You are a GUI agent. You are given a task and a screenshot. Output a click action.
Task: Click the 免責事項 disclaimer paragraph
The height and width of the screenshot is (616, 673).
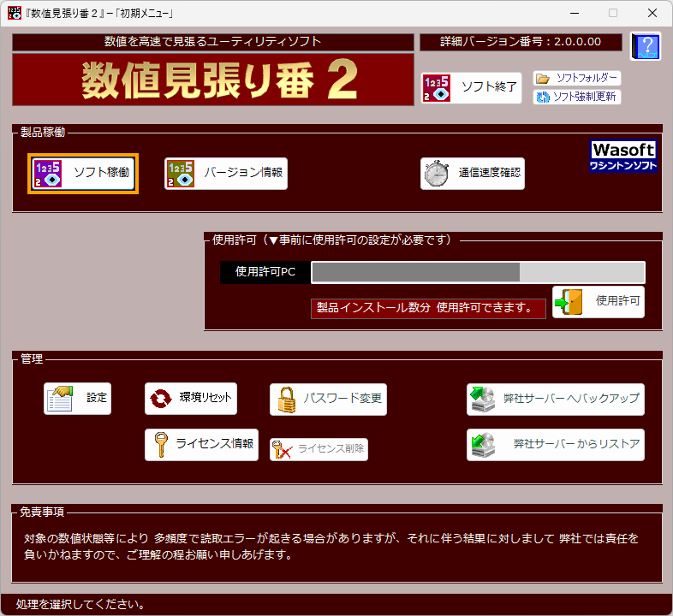point(331,547)
